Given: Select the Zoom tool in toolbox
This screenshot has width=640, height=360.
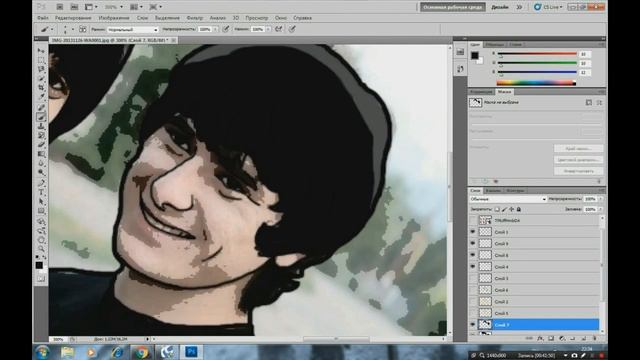Looking at the screenshot, I should pos(41,249).
